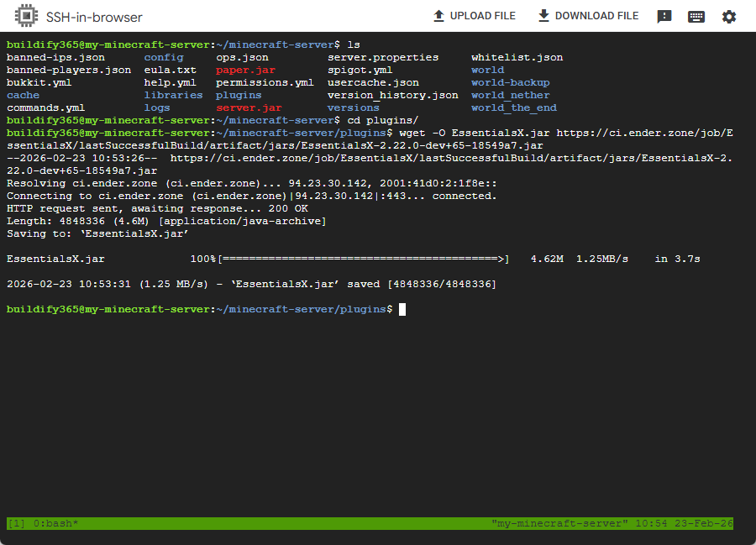Click the SSH-in-browser chip logo icon
Image resolution: width=756 pixels, height=545 pixels.
(x=26, y=16)
